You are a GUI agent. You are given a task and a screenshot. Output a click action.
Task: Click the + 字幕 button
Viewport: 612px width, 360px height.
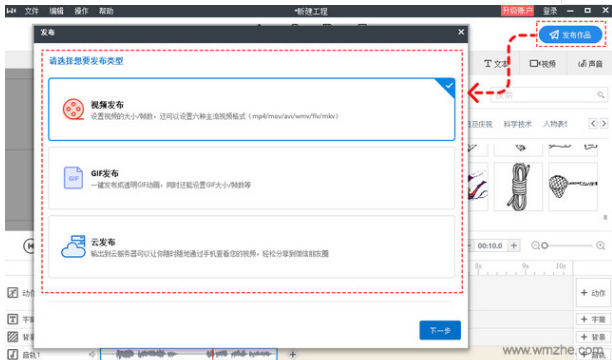coord(593,319)
